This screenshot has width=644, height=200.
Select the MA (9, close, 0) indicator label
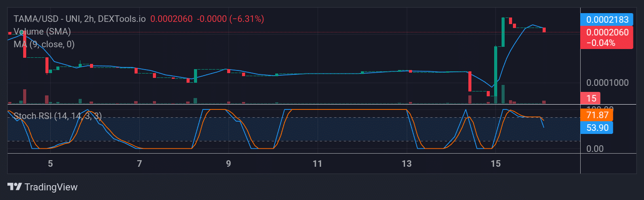[44, 44]
